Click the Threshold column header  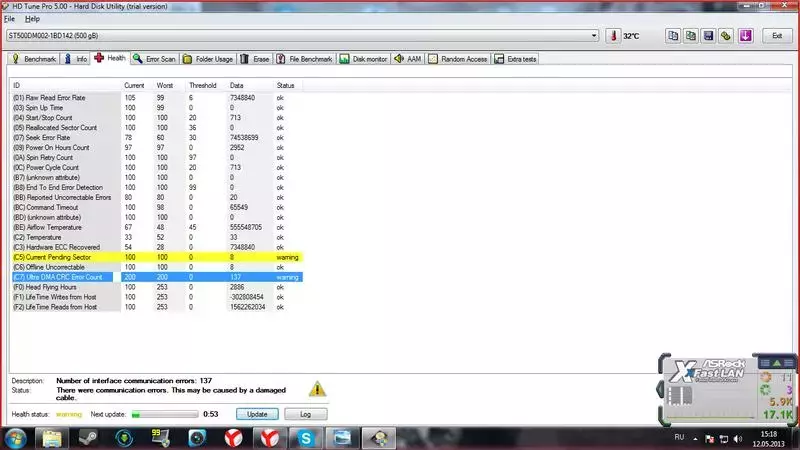click(206, 85)
